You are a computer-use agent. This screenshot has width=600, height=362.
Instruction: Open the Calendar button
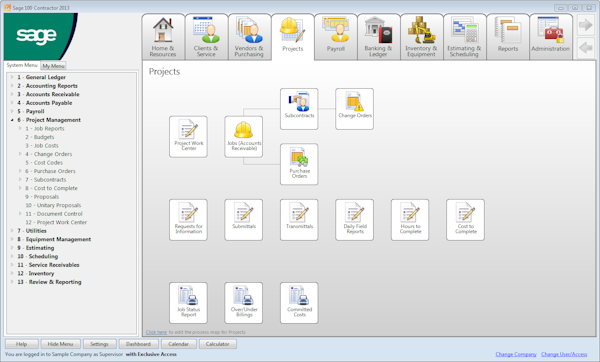point(178,344)
